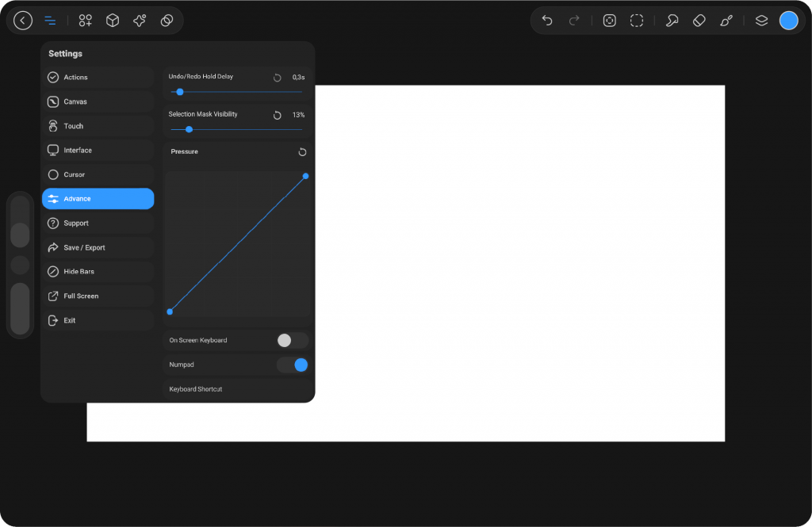Click the Selection Mask Visibility slider
The height and width of the screenshot is (527, 812).
coord(236,129)
